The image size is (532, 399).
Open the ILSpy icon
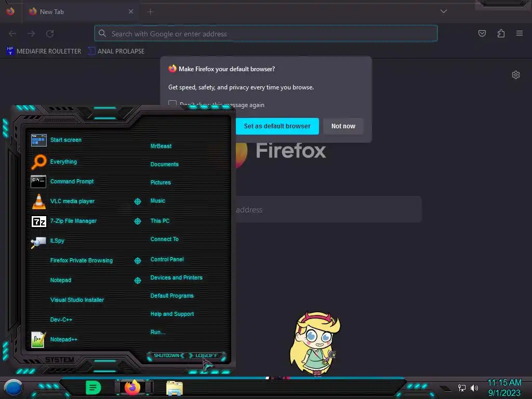coord(38,242)
